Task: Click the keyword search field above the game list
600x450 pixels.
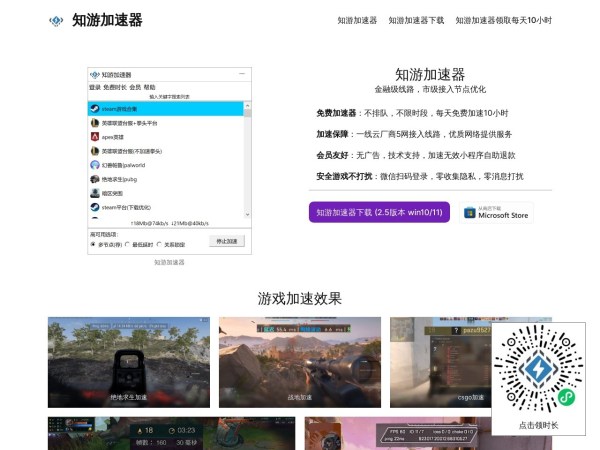Action: pos(170,96)
